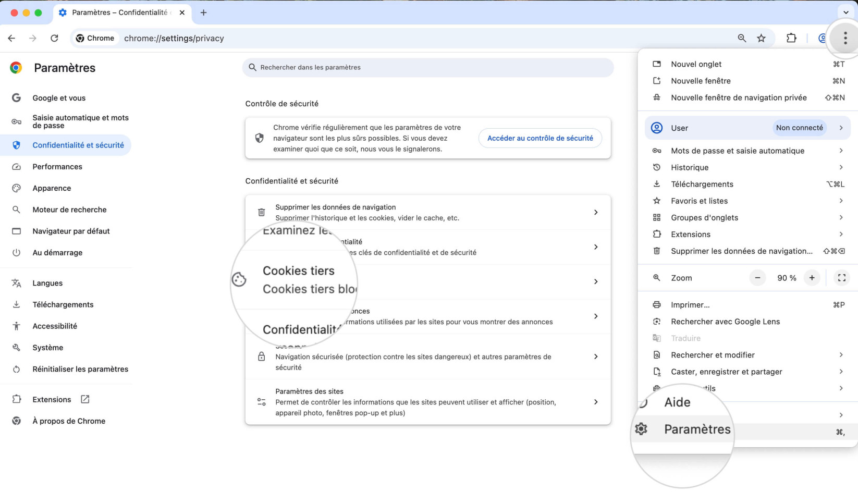Open Rechercher et modifier submenu
858x504 pixels.
coord(748,355)
